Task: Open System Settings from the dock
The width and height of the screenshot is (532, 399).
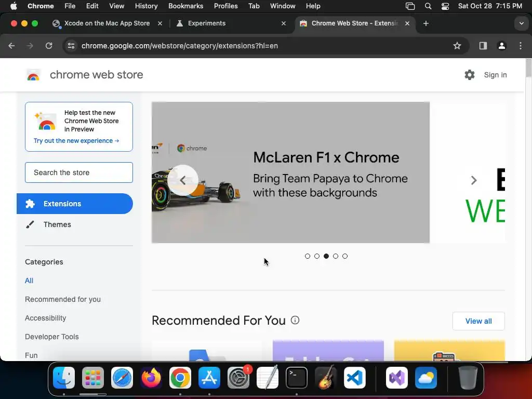Action: point(238,378)
